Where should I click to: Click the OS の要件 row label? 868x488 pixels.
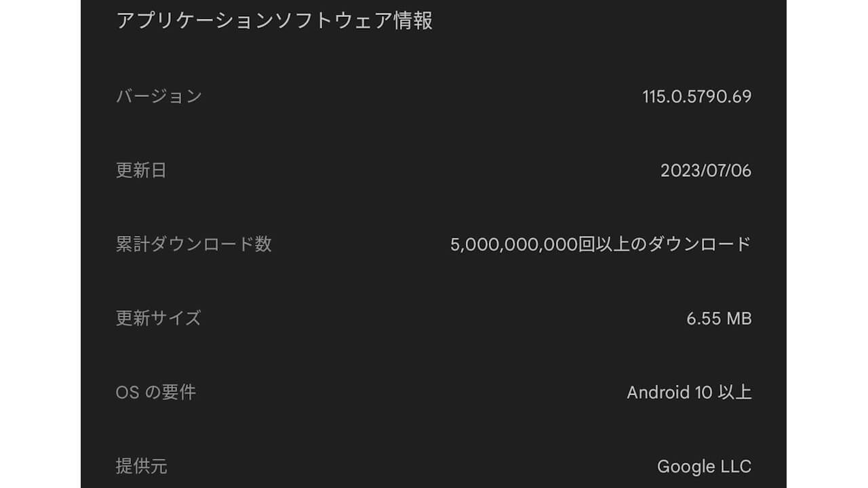pyautogui.click(x=155, y=392)
